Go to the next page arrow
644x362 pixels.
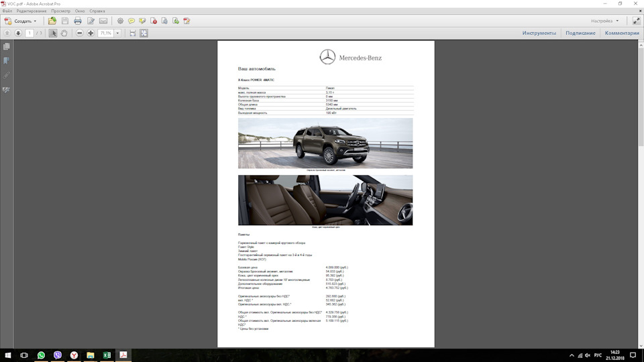(x=18, y=33)
